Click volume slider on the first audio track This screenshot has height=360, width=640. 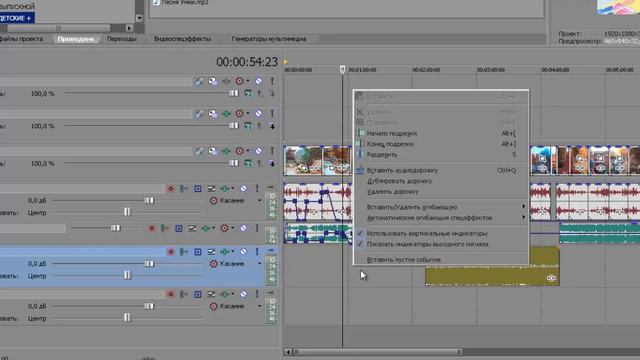click(149, 200)
